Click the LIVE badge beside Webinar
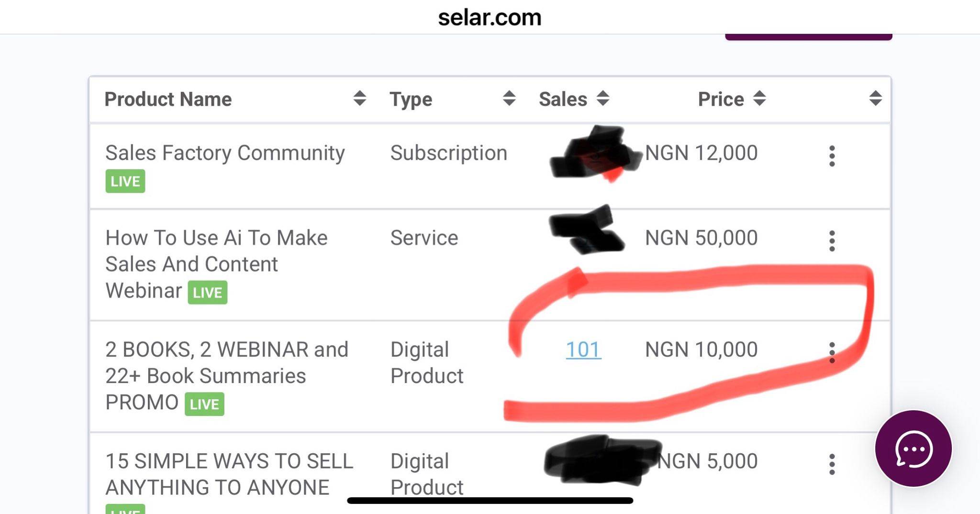 coord(207,293)
